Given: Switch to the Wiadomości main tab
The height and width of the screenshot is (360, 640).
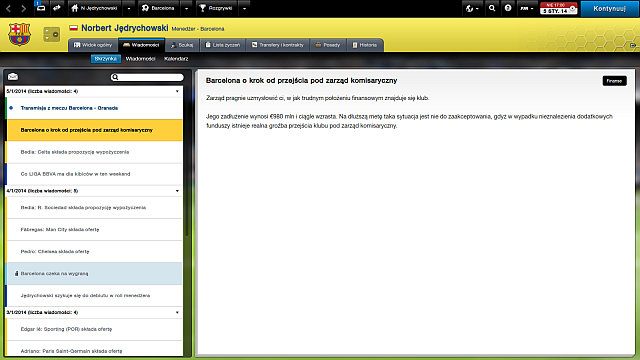Looking at the screenshot, I should click(141, 45).
